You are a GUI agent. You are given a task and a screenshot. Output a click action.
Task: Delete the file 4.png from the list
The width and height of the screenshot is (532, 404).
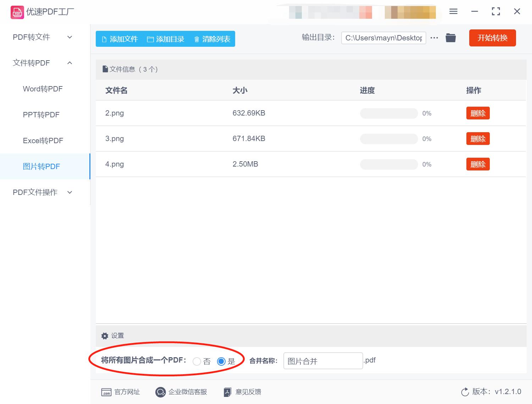tap(478, 164)
